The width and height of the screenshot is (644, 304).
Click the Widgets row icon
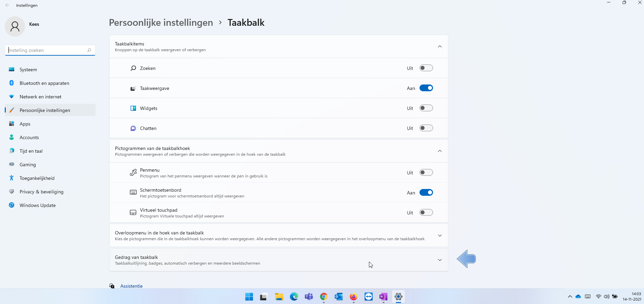pyautogui.click(x=133, y=108)
